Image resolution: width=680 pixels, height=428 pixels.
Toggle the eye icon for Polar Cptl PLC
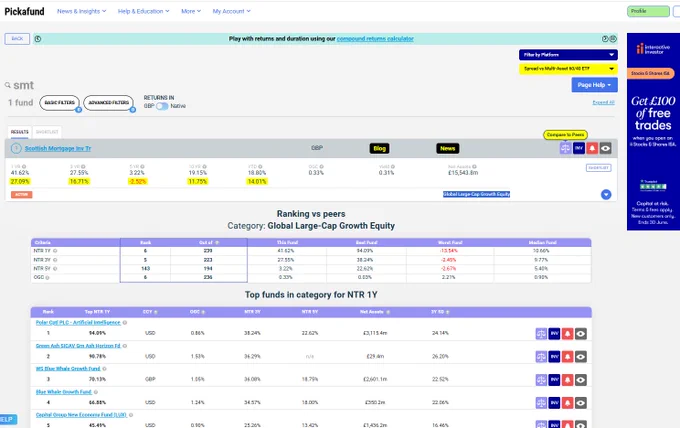(x=581, y=333)
